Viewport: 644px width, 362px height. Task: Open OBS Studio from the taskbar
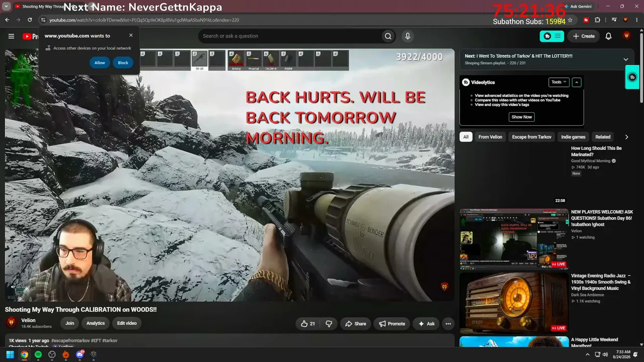52,354
